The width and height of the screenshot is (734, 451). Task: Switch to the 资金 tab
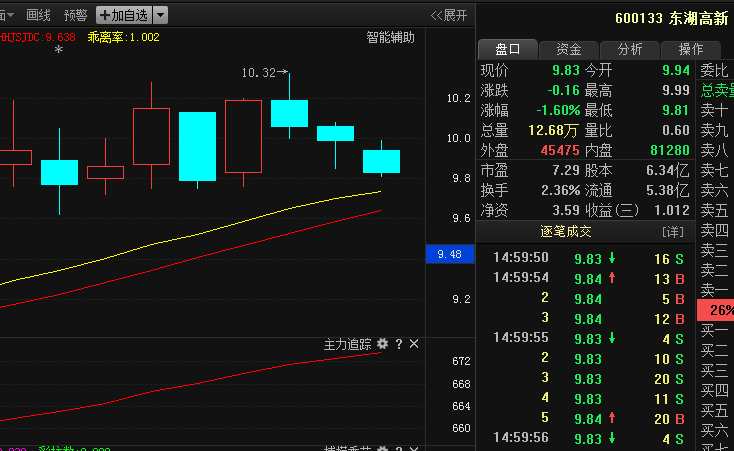(569, 49)
